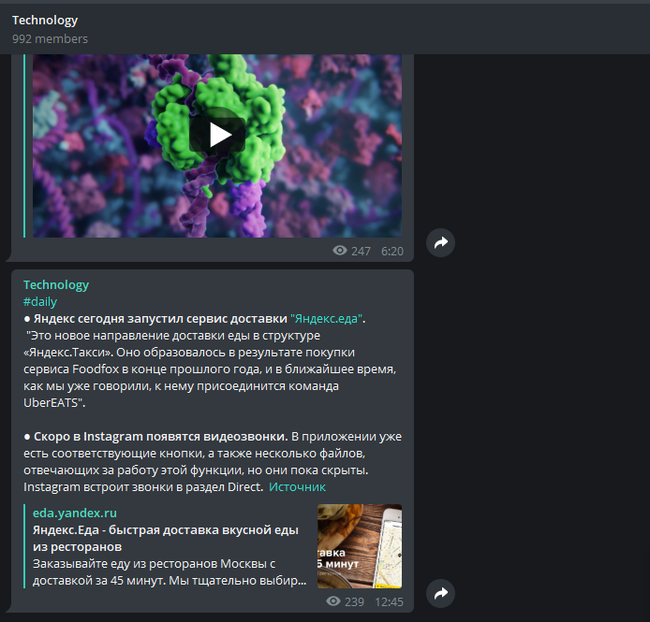Click the views eye icon beside 247
The width and height of the screenshot is (650, 622).
coord(340,250)
